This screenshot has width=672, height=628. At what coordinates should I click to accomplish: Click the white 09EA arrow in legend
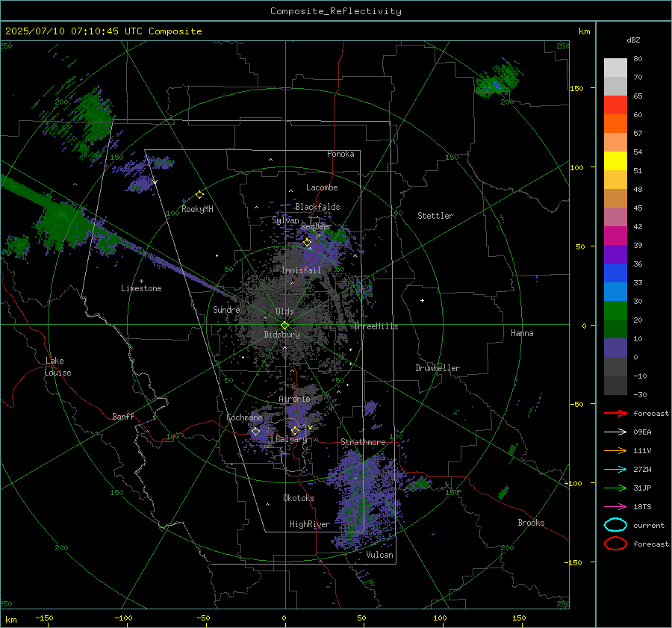615,432
